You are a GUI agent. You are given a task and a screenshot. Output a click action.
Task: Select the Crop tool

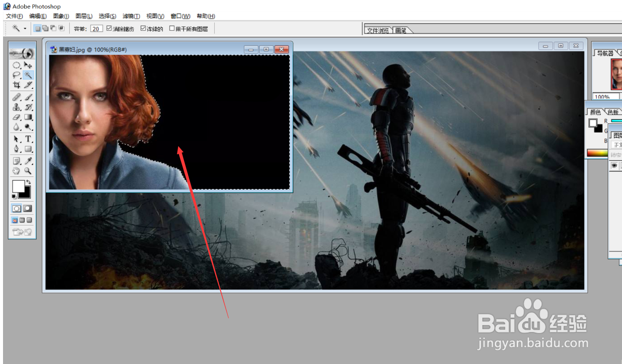(17, 85)
